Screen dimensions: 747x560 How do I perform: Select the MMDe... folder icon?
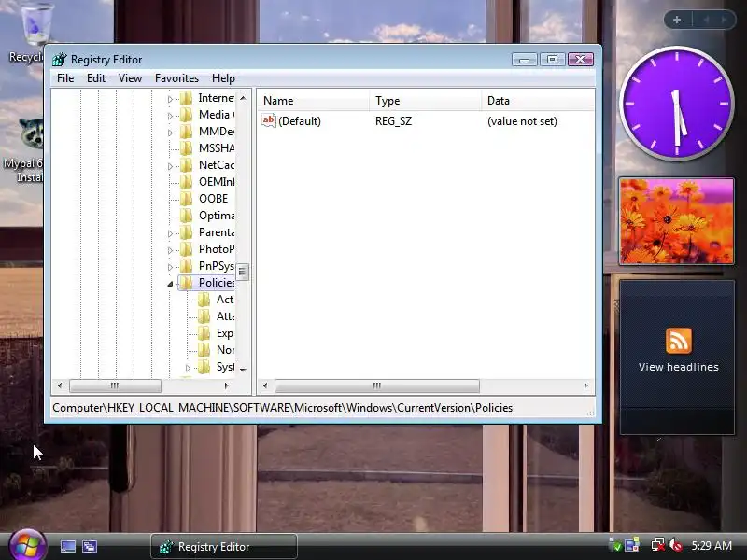pos(186,132)
